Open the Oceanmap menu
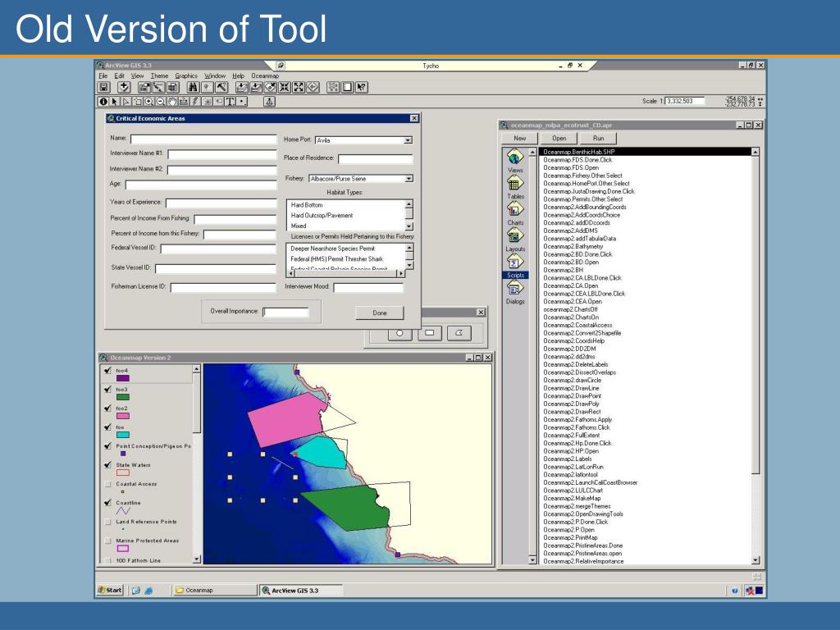Viewport: 840px width, 630px height. (x=265, y=76)
